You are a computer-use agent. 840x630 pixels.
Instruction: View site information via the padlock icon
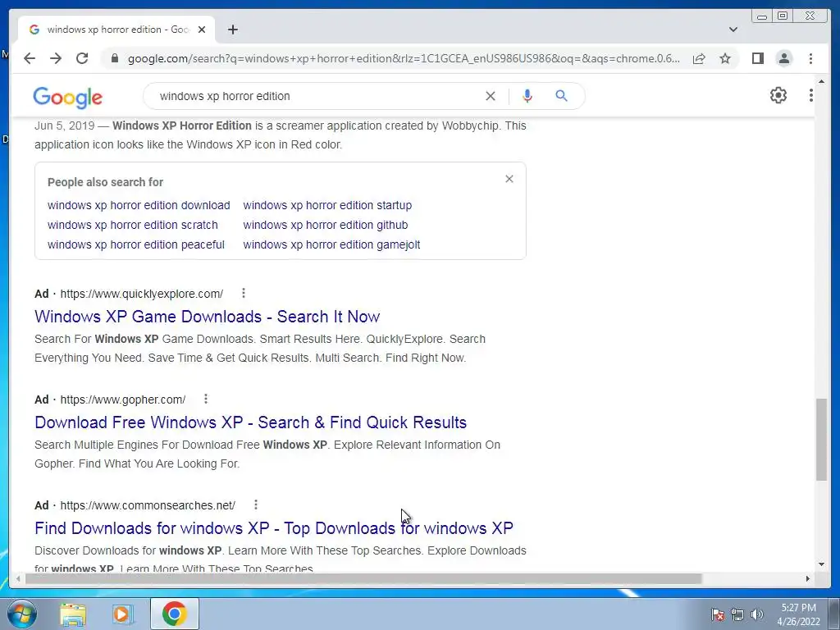pos(114,58)
